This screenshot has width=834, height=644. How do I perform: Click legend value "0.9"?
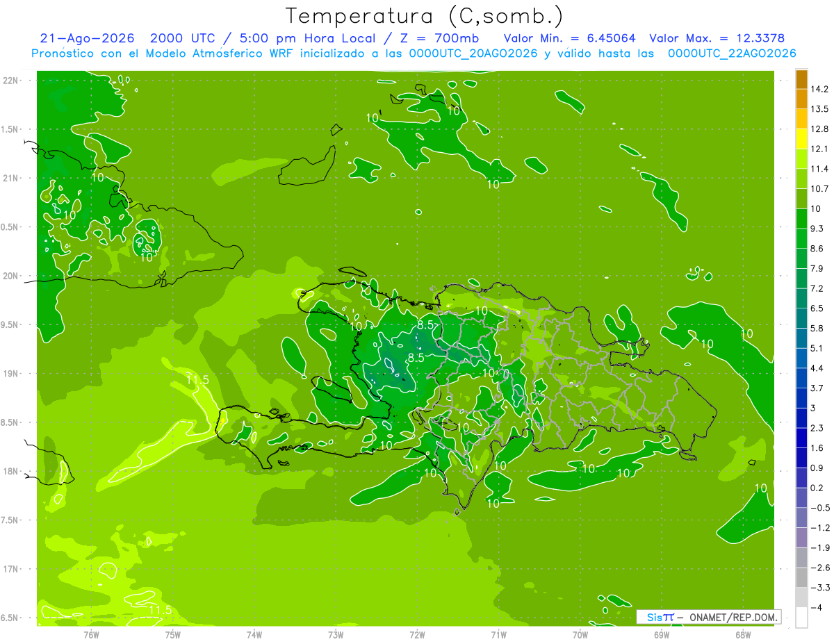click(817, 468)
